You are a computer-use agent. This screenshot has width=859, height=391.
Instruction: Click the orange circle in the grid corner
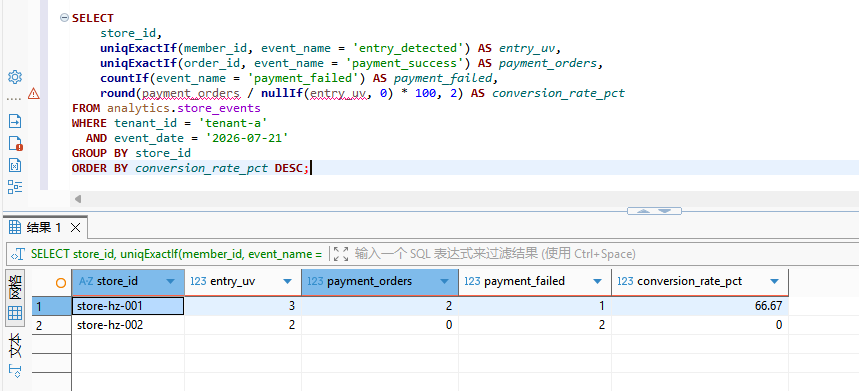pyautogui.click(x=61, y=283)
